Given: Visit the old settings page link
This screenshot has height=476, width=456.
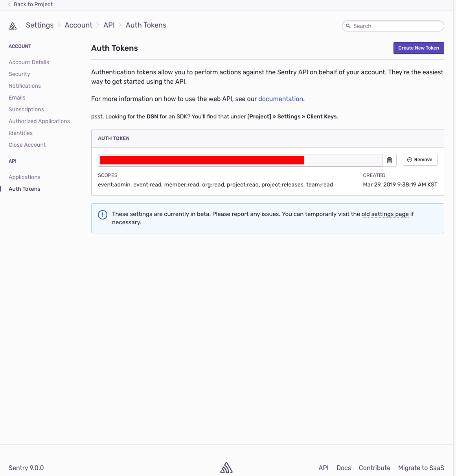Looking at the screenshot, I should (385, 214).
